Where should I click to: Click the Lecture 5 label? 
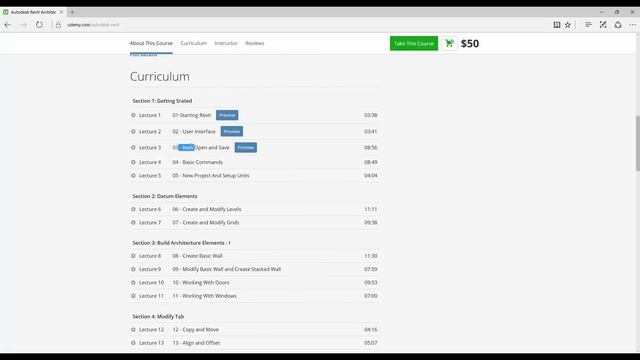pos(150,176)
